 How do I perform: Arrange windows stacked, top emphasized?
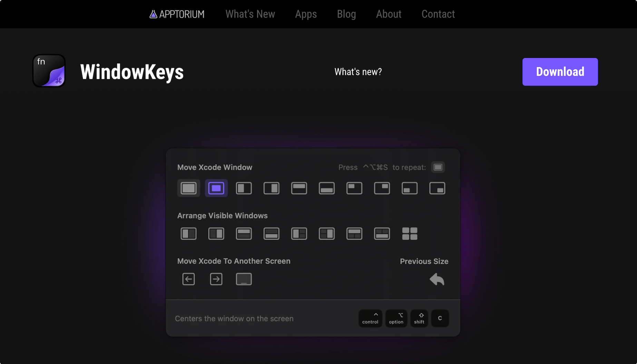point(244,234)
